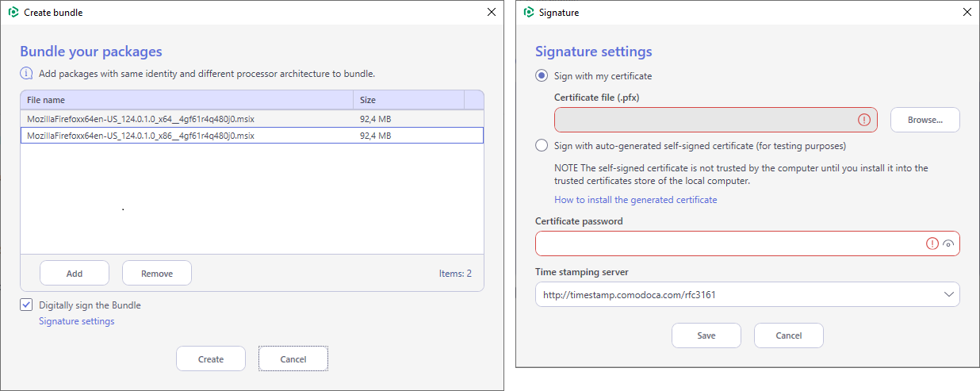Screen dimensions: 980x391
Task: Toggle the password visibility eye icon
Action: pyautogui.click(x=947, y=243)
